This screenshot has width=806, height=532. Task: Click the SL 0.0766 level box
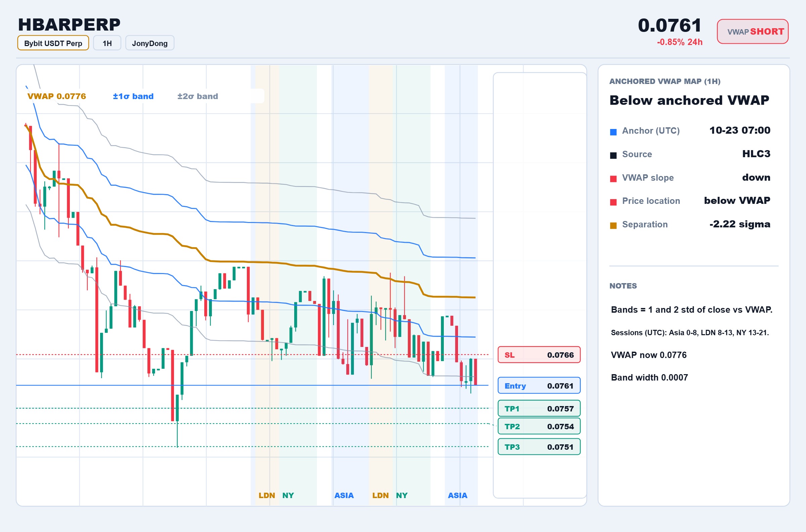click(x=539, y=355)
